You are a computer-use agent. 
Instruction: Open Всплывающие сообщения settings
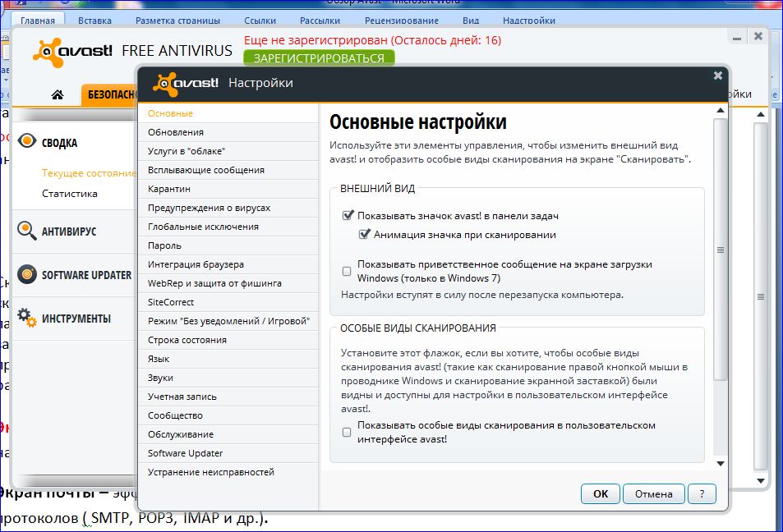(x=228, y=170)
